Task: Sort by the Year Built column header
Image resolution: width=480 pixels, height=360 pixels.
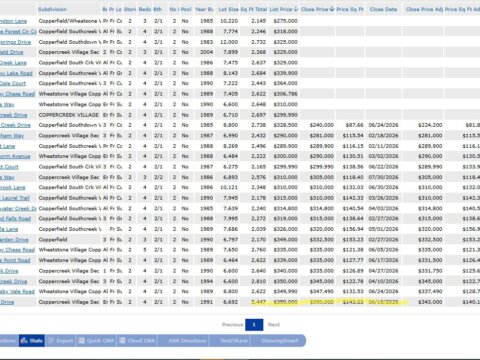Action: 204,9
